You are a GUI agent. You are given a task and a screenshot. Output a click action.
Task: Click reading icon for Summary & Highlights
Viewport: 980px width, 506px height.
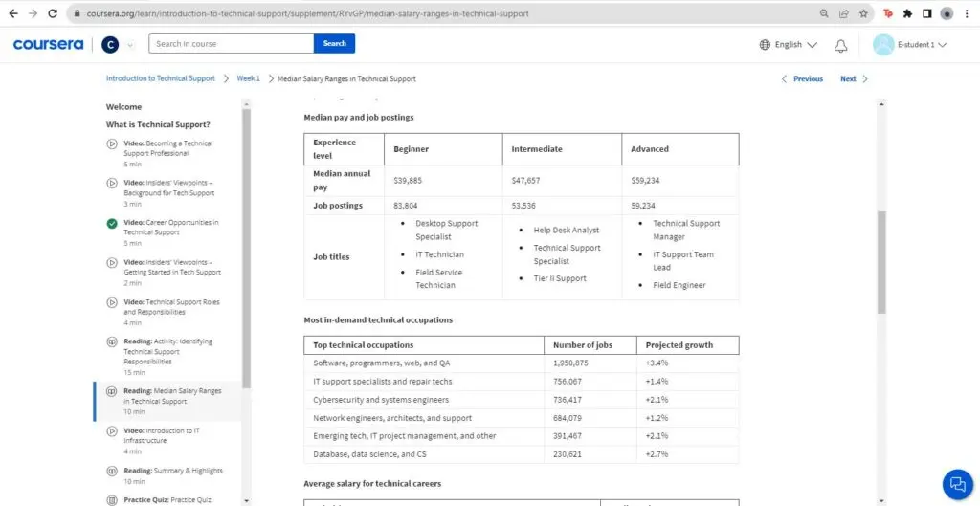pyautogui.click(x=112, y=471)
